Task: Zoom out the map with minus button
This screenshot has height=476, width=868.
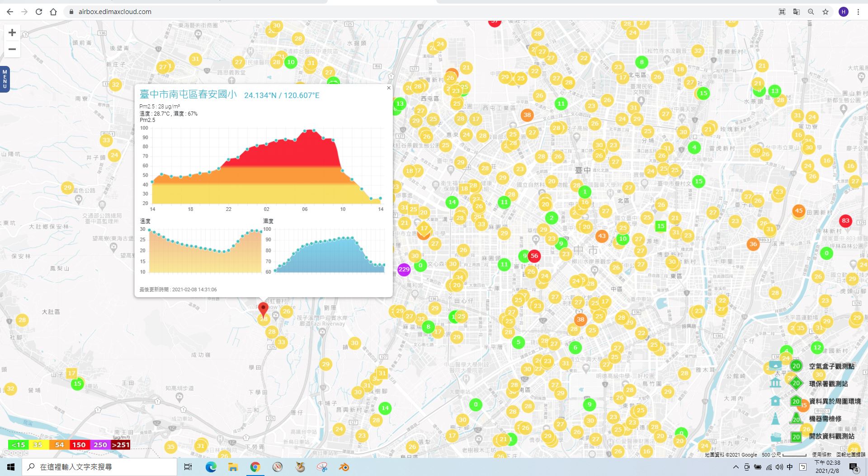Action: [12, 49]
